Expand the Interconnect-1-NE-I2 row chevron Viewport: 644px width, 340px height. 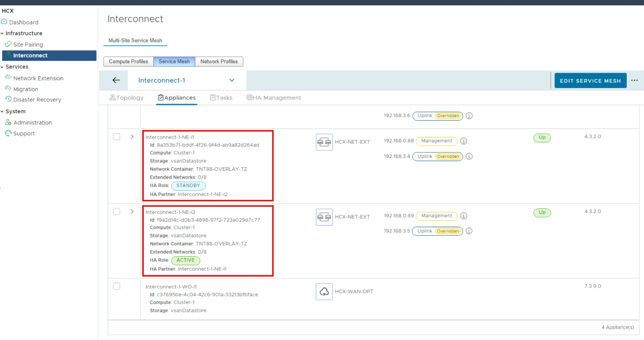pyautogui.click(x=133, y=212)
